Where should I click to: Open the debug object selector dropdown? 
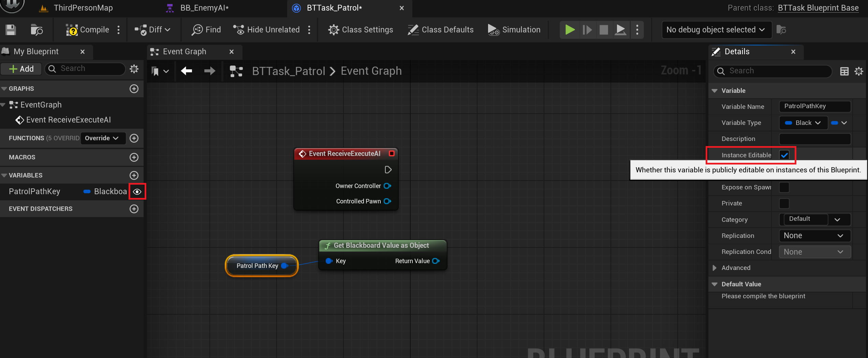[716, 30]
